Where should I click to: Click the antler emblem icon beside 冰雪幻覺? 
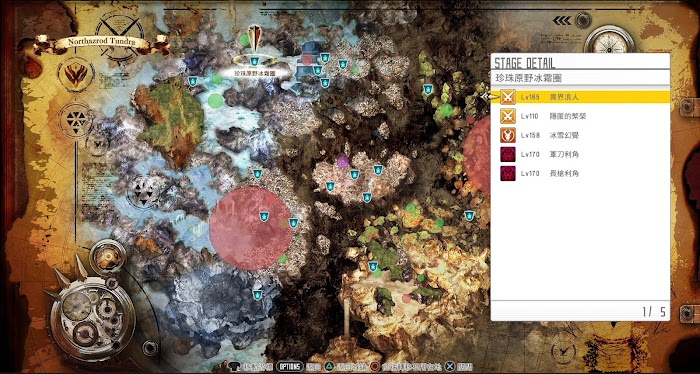pyautogui.click(x=508, y=135)
